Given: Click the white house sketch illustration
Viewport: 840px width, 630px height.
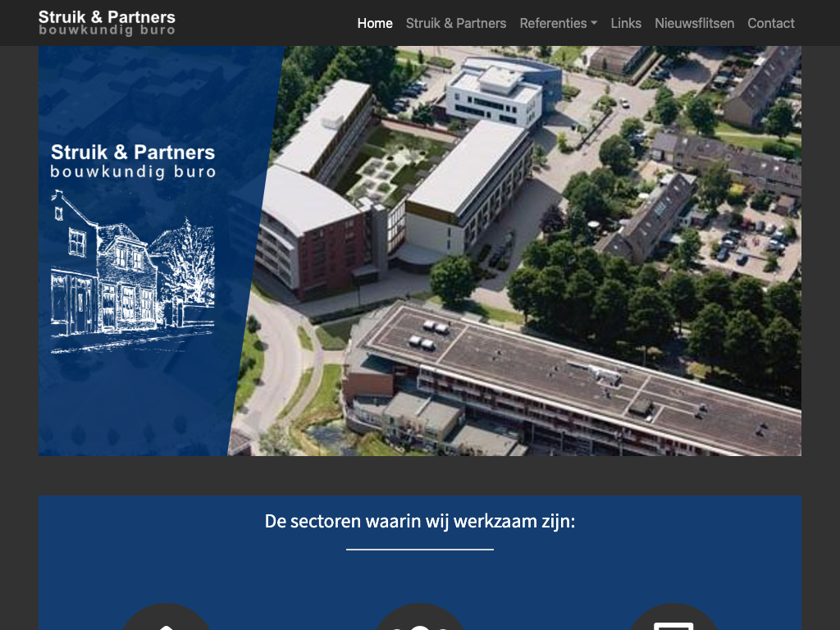Looking at the screenshot, I should [132, 271].
